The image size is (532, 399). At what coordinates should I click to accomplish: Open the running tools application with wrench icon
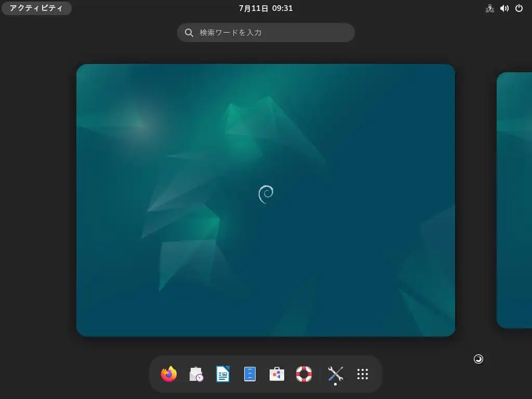(x=335, y=374)
